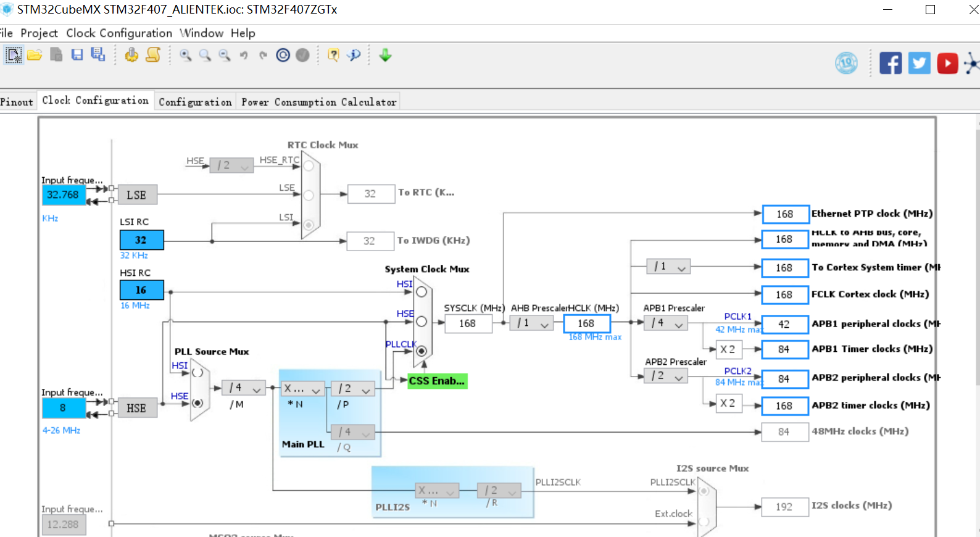Open an existing project via folder icon

click(35, 55)
